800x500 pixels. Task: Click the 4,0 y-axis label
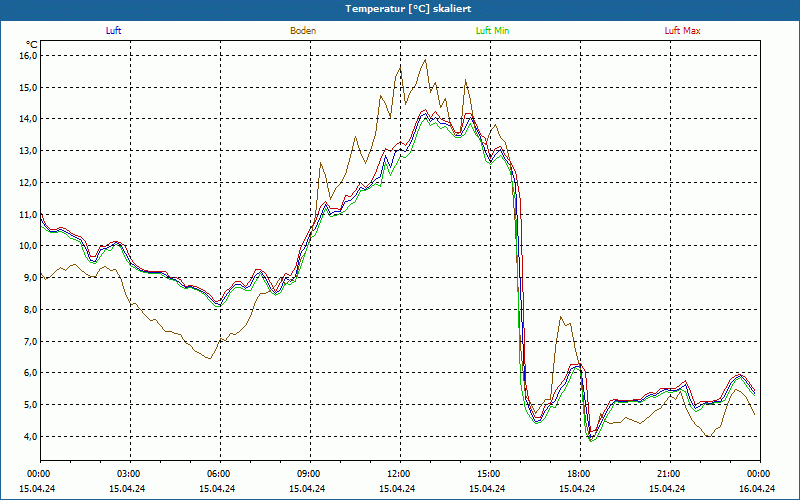coord(31,437)
